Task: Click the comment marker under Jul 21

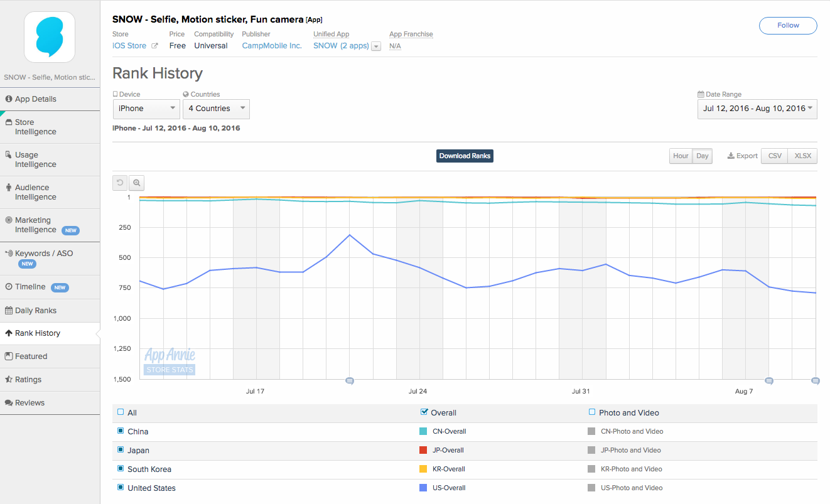Action: pyautogui.click(x=350, y=380)
